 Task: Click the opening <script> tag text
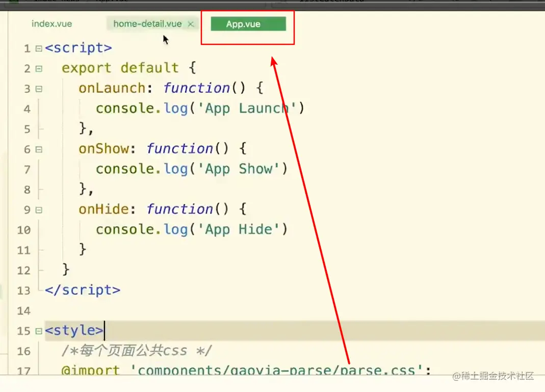click(79, 48)
